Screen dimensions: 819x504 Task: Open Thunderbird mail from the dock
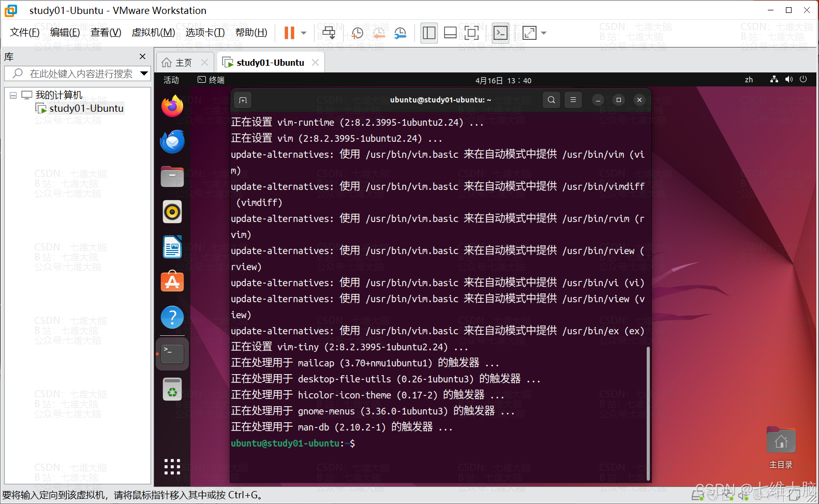[172, 142]
